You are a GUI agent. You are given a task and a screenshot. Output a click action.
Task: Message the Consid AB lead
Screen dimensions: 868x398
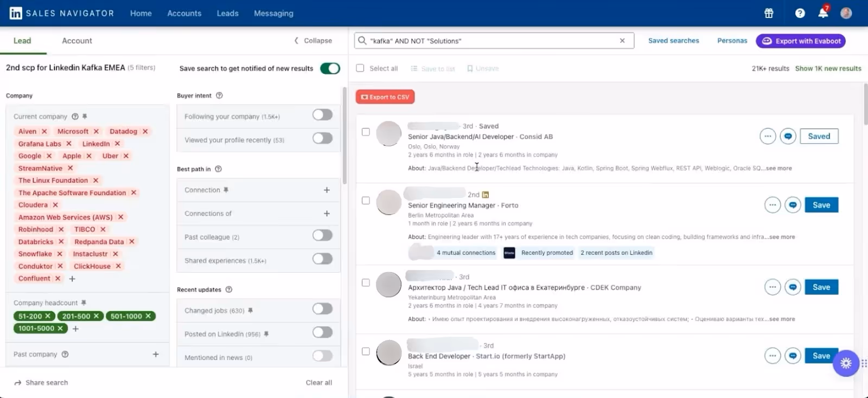(788, 136)
